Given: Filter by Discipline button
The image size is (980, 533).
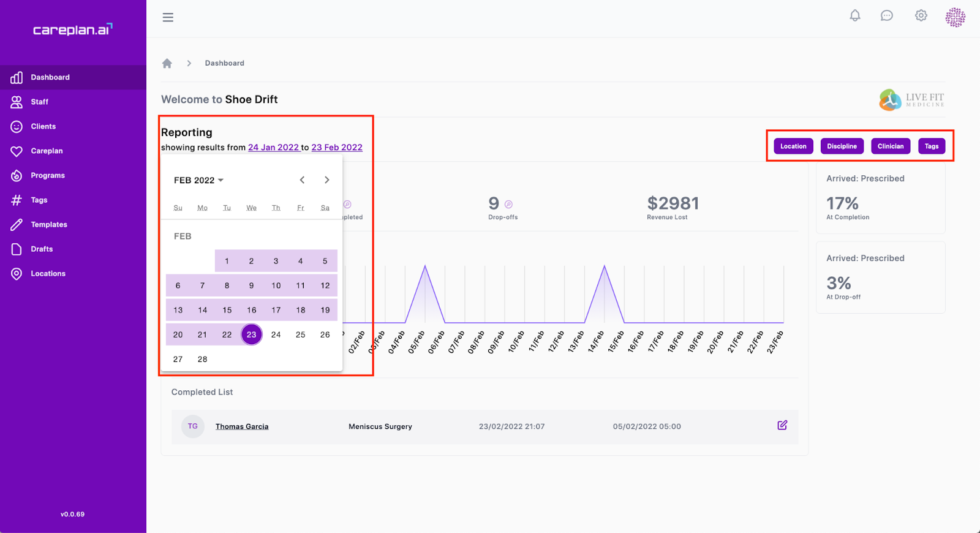Looking at the screenshot, I should click(x=842, y=146).
